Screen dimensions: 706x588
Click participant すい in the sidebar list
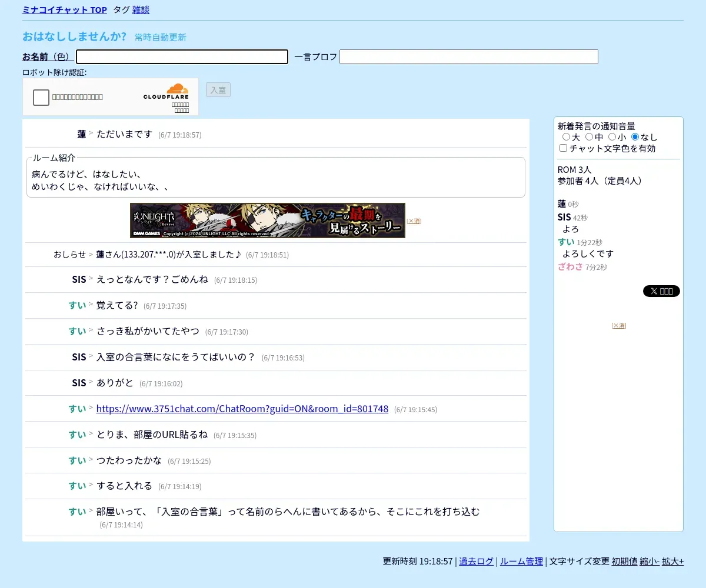(x=566, y=242)
